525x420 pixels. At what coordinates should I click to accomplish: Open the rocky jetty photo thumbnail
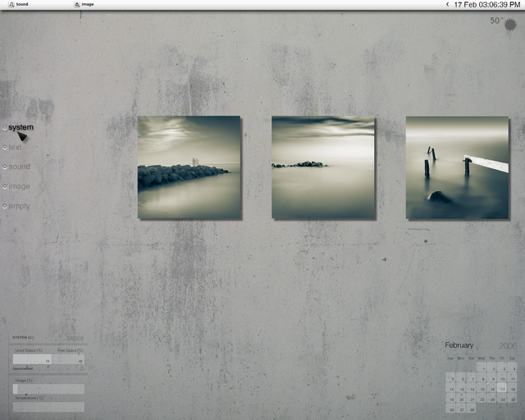189,167
